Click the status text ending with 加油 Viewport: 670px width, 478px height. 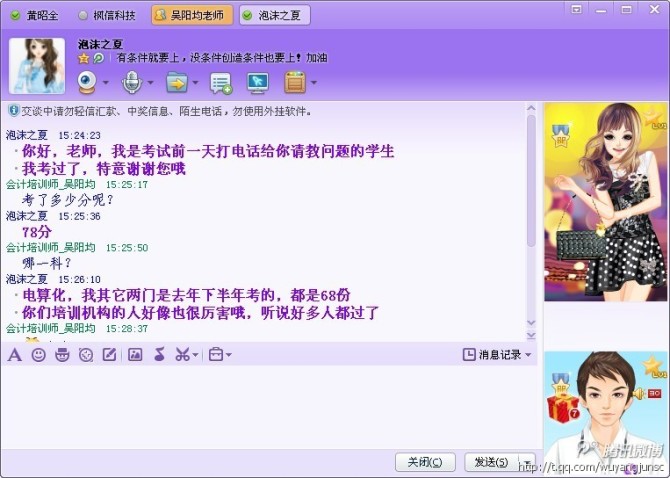pyautogui.click(x=222, y=58)
